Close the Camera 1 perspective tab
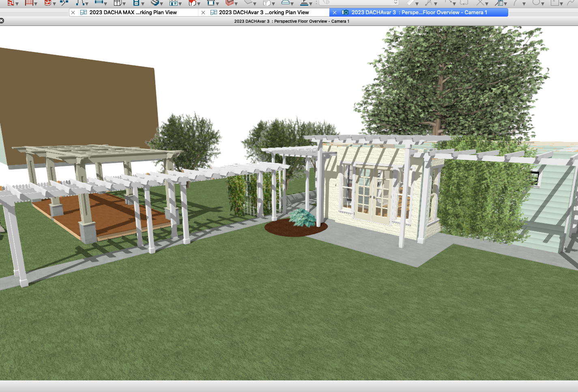Screen dimensions: 578x392 335,13
